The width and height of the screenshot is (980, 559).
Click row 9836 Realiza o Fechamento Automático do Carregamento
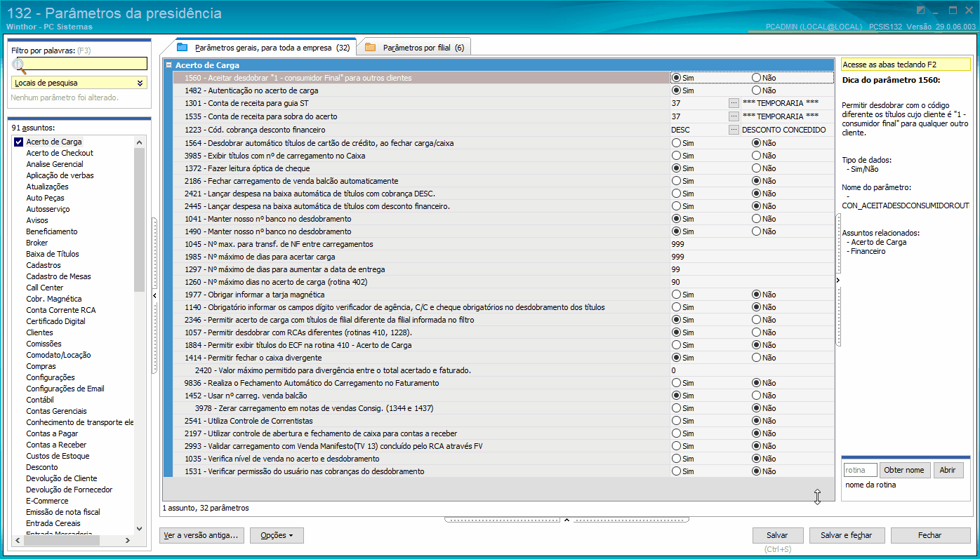(503, 383)
